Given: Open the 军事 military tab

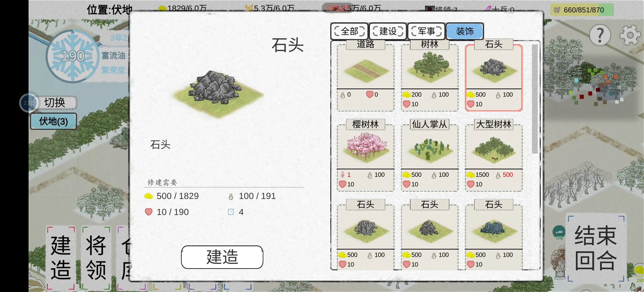Looking at the screenshot, I should click(x=426, y=31).
